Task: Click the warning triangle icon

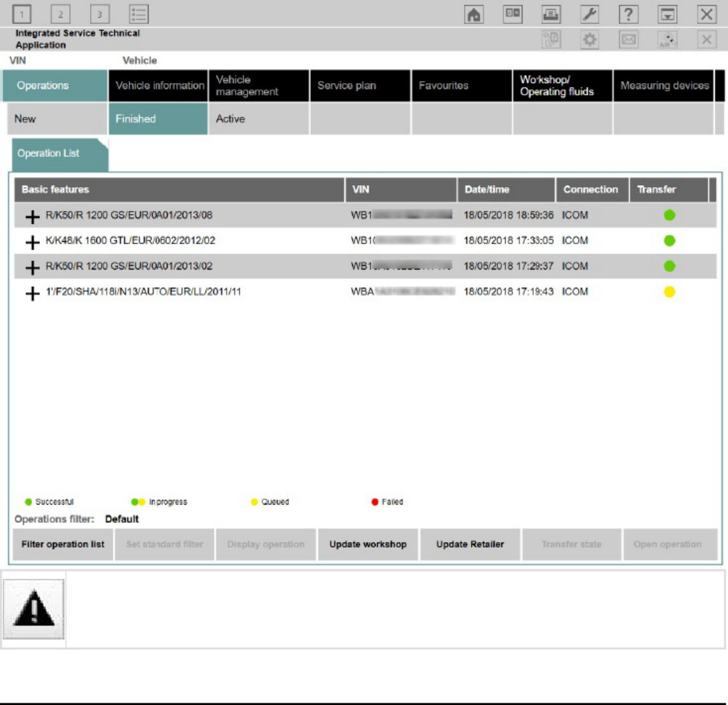Action: click(34, 609)
